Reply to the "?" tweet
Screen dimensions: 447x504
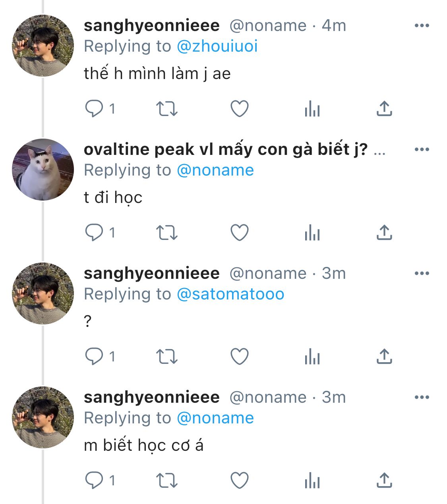click(94, 356)
